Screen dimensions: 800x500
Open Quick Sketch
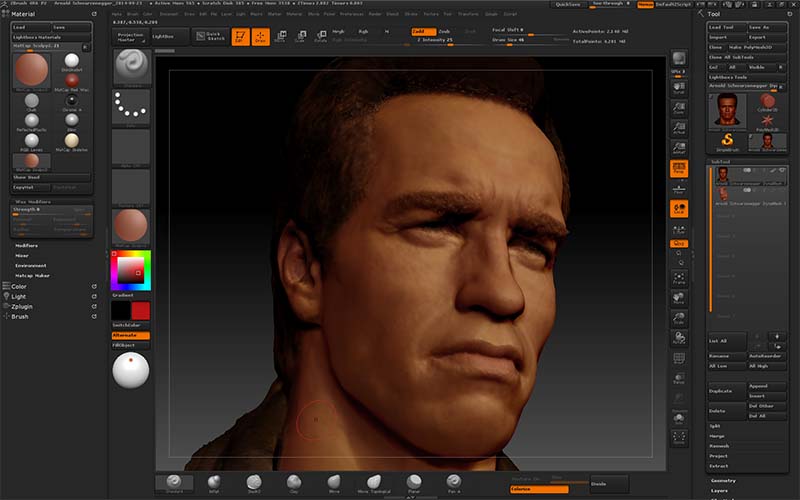click(211, 37)
